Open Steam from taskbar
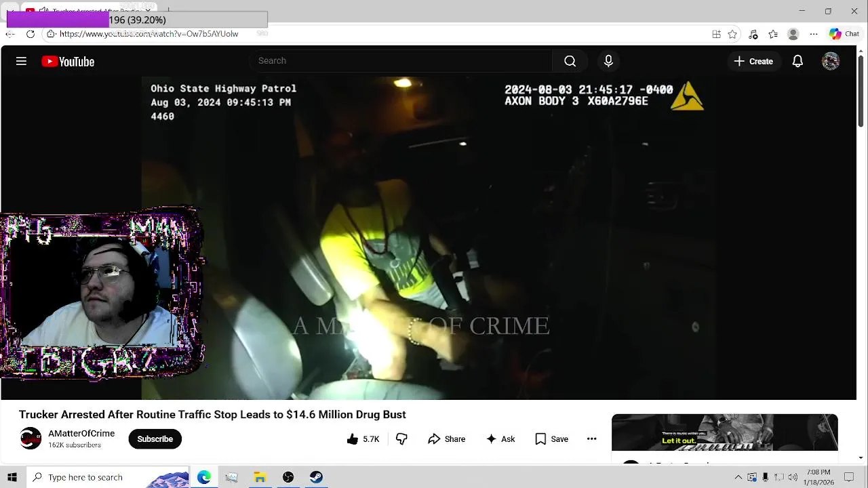This screenshot has height=488, width=868. 316,477
